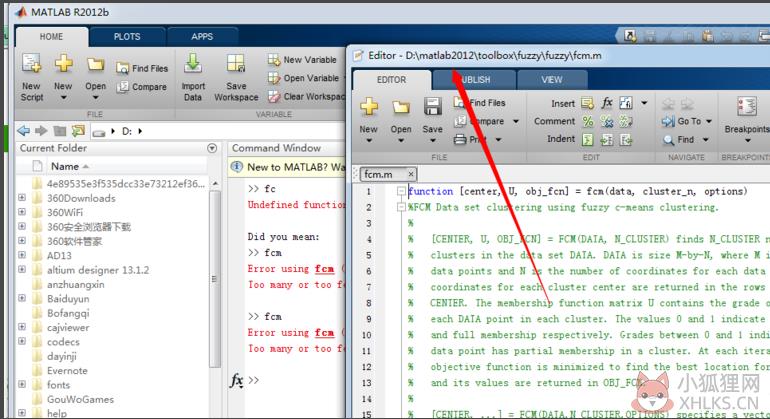The width and height of the screenshot is (770, 419).
Task: Click the Browse for folder icon
Action: (78, 131)
